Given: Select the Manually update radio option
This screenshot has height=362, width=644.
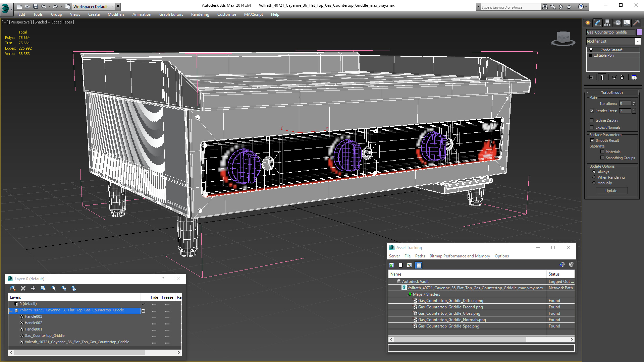Looking at the screenshot, I should click(x=594, y=183).
